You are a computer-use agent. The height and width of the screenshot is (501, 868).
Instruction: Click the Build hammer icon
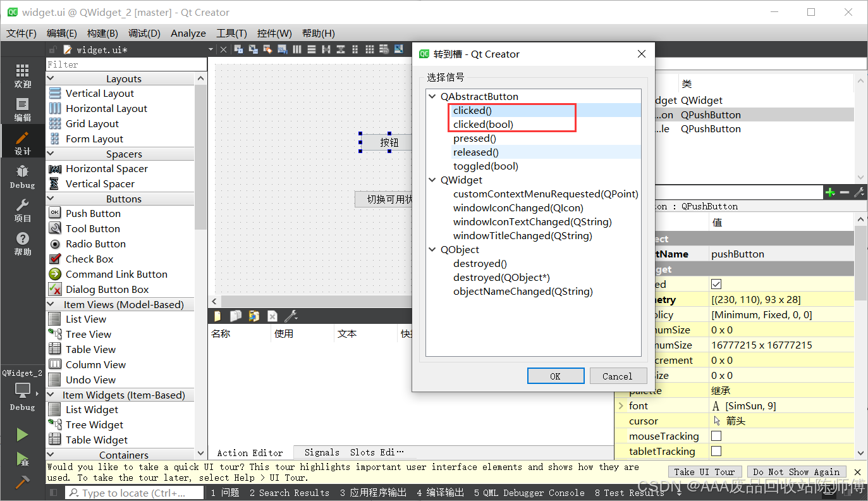[22, 482]
